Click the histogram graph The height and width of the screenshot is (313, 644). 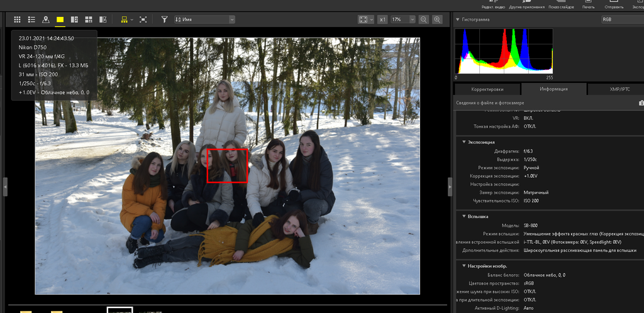[504, 51]
